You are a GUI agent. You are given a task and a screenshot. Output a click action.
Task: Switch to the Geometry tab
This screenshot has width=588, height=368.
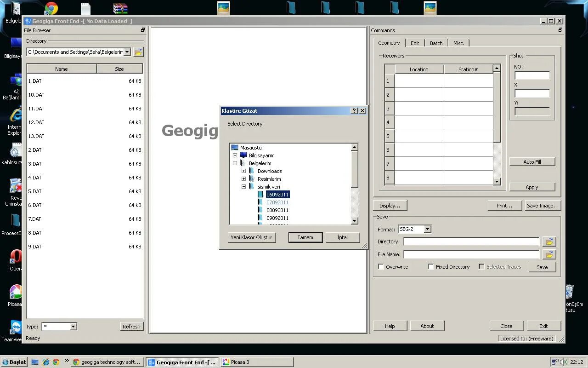click(389, 43)
